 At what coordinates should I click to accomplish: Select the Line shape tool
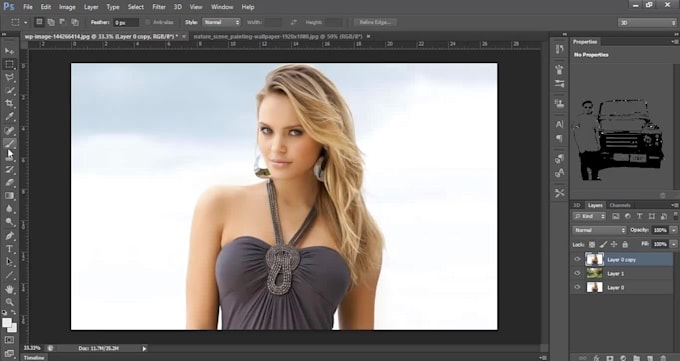(x=10, y=275)
